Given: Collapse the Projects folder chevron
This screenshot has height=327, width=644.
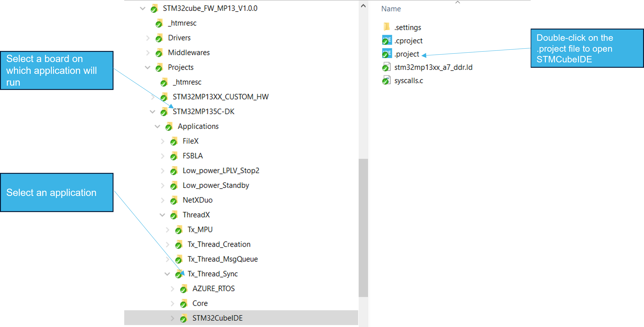Looking at the screenshot, I should point(147,68).
